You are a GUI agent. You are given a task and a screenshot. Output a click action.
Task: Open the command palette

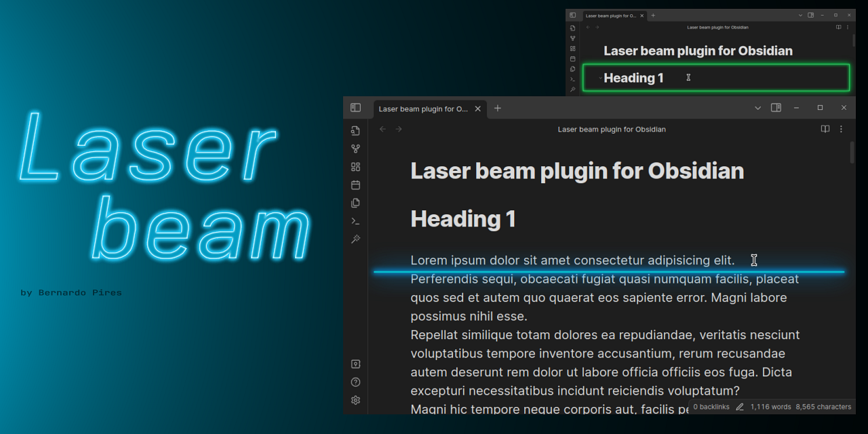click(x=355, y=220)
